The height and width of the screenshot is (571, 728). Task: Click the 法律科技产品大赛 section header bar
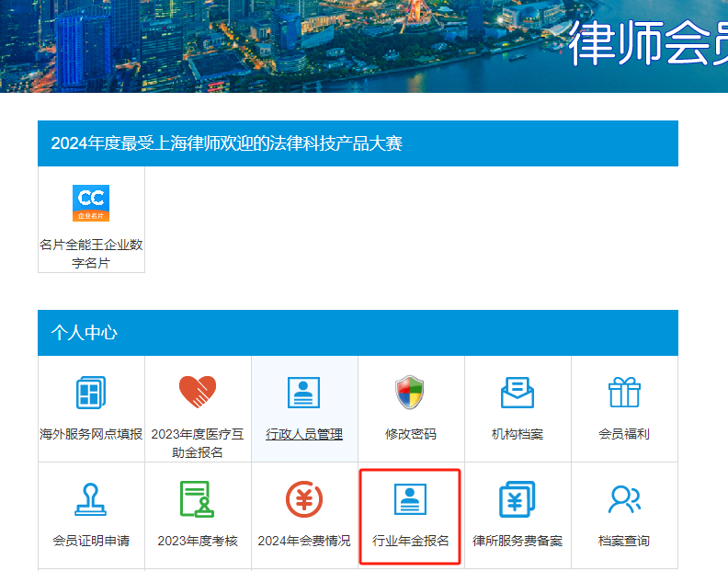358,143
